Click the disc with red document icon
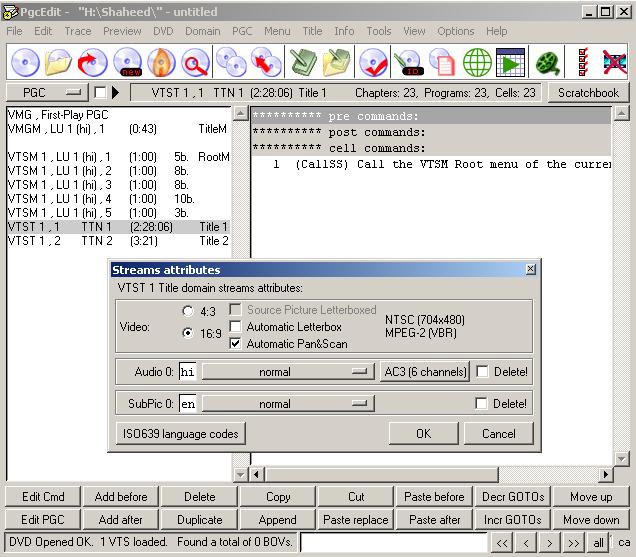 tap(442, 62)
